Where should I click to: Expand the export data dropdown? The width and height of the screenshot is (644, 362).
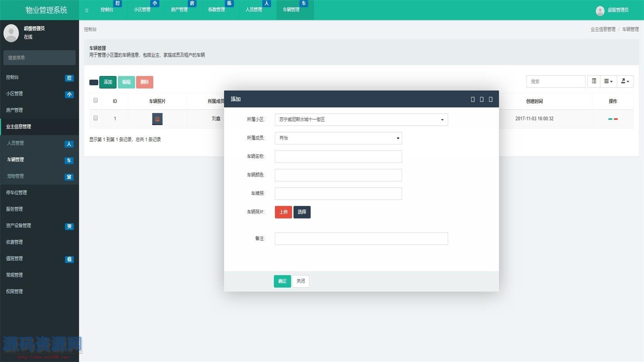coord(625,81)
